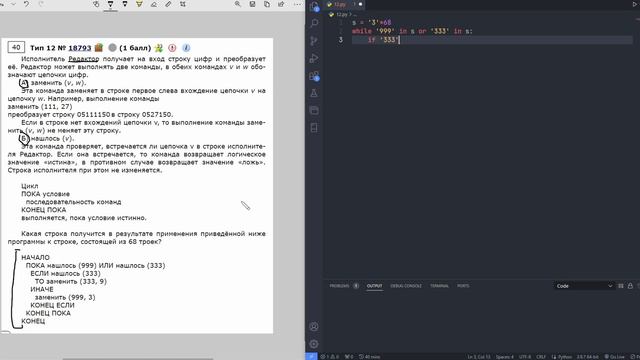This screenshot has height=360, width=640.
Task: Open the dropdown arrow next to undo
Action: (x=13, y=4)
